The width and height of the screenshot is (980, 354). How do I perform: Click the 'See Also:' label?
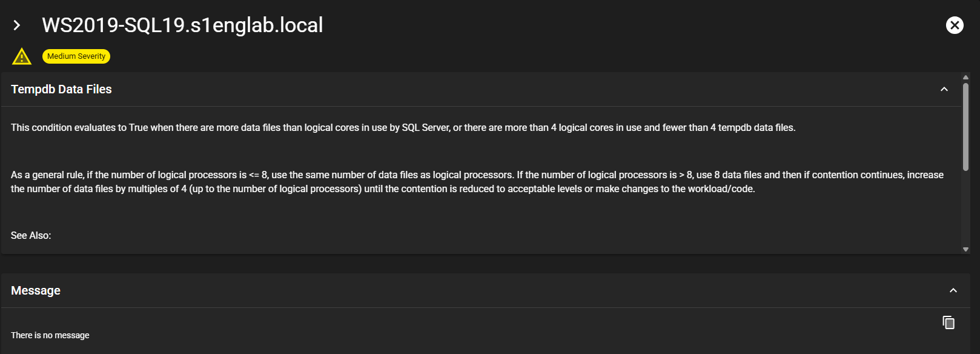(31, 235)
